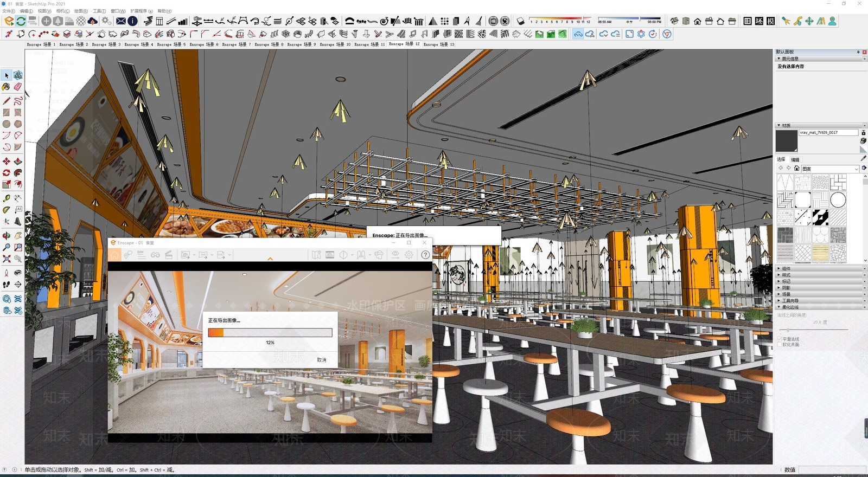This screenshot has height=477, width=868.
Task: Open the materials details arrow button
Action: [x=864, y=169]
